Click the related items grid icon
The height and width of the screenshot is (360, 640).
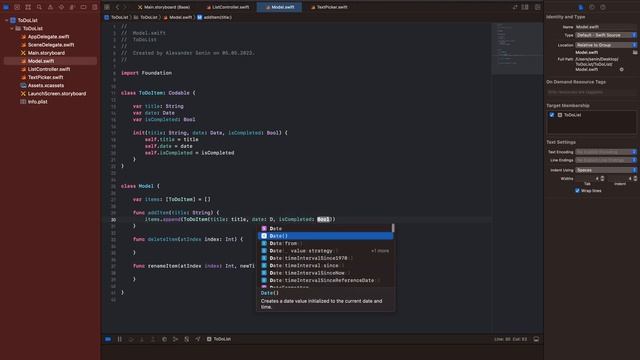[x=107, y=7]
